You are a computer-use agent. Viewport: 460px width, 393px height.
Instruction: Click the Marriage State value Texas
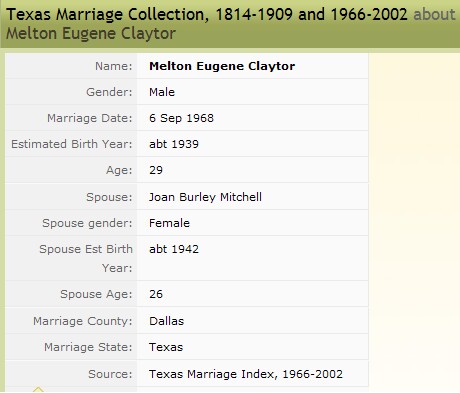166,347
